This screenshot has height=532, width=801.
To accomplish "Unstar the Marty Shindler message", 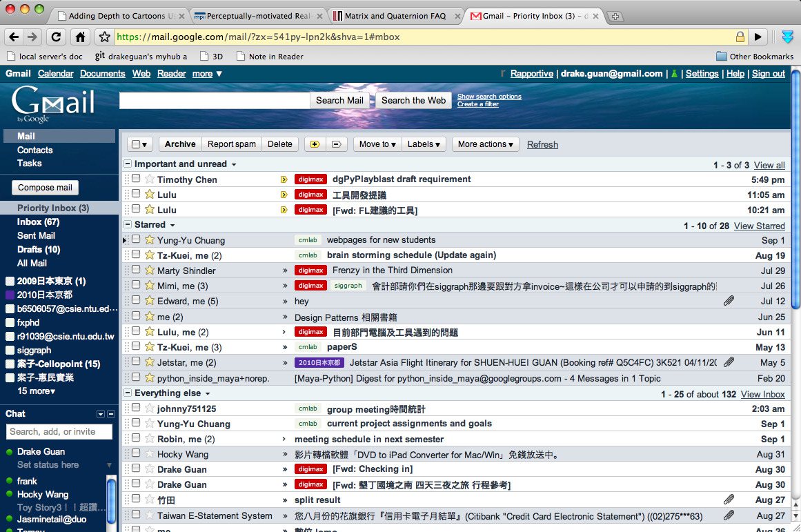I will (150, 270).
